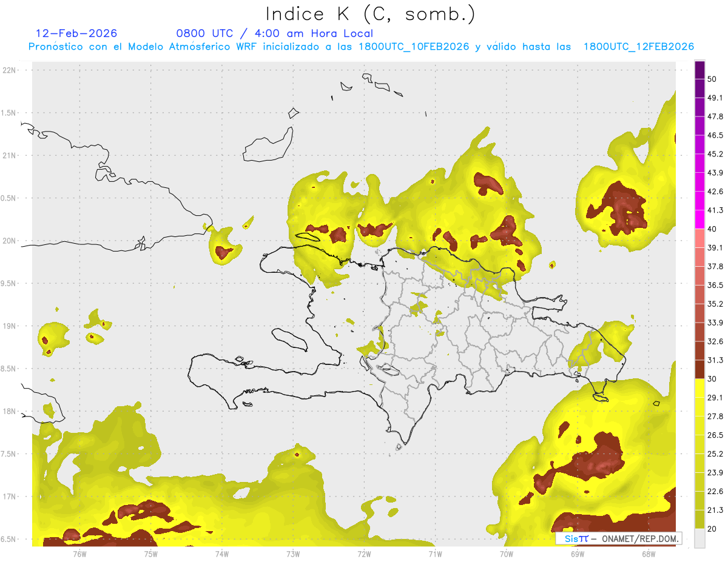This screenshot has width=728, height=562.
Task: Pick the grey swatch below 20 on colorbar
Action: coord(700,538)
